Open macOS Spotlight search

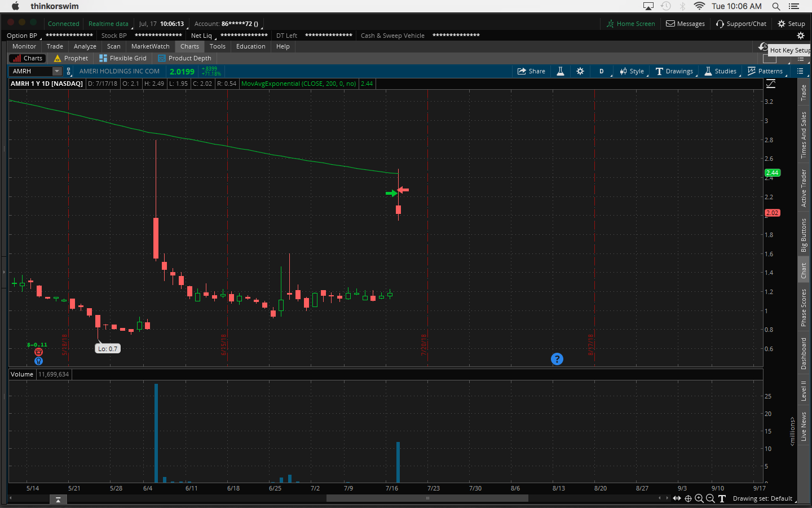776,6
